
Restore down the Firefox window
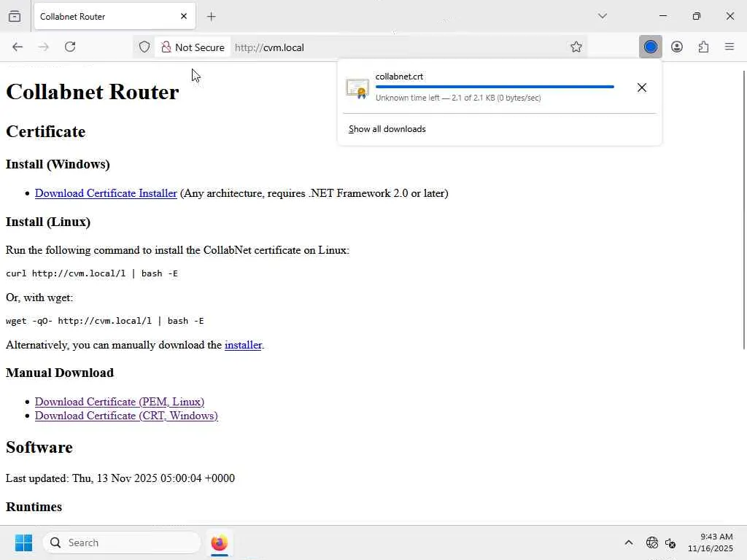(x=697, y=16)
